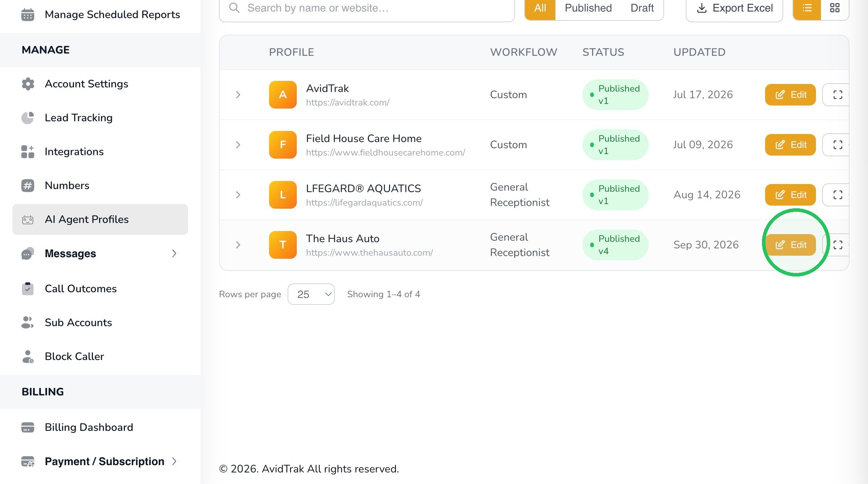Open Manage Scheduled Reports calendar icon

point(28,15)
